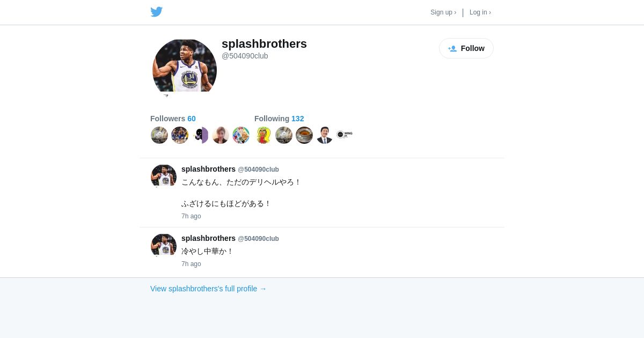
Task: Open the Followers 60 list
Action: tap(173, 119)
